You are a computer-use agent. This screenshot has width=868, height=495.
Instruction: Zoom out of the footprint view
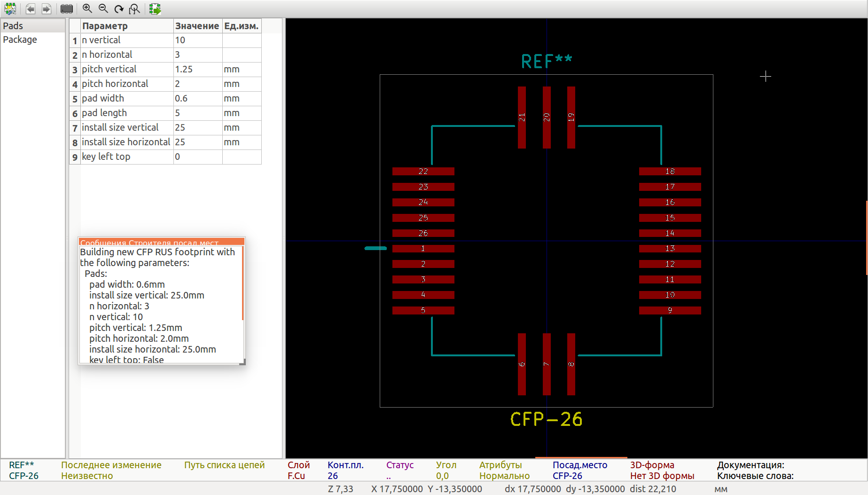point(103,8)
